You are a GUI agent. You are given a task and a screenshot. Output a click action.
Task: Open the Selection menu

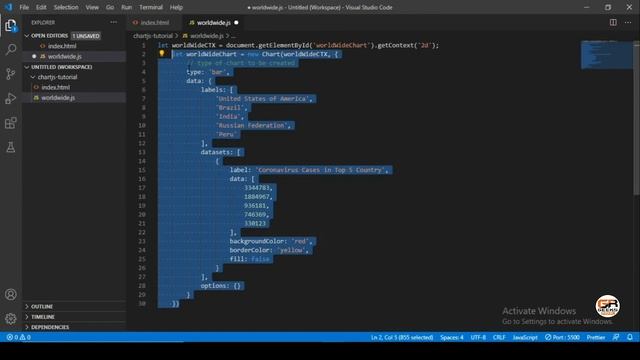[x=66, y=7]
